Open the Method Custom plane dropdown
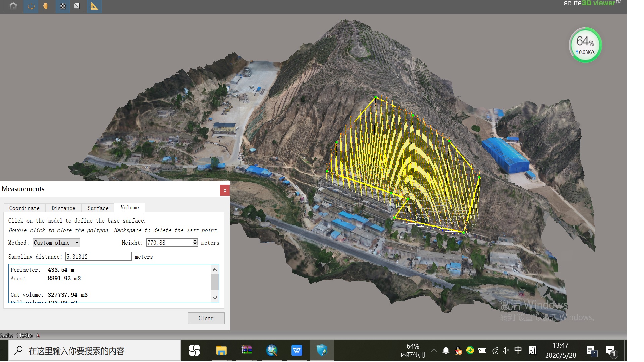This screenshot has height=362, width=644. point(56,243)
